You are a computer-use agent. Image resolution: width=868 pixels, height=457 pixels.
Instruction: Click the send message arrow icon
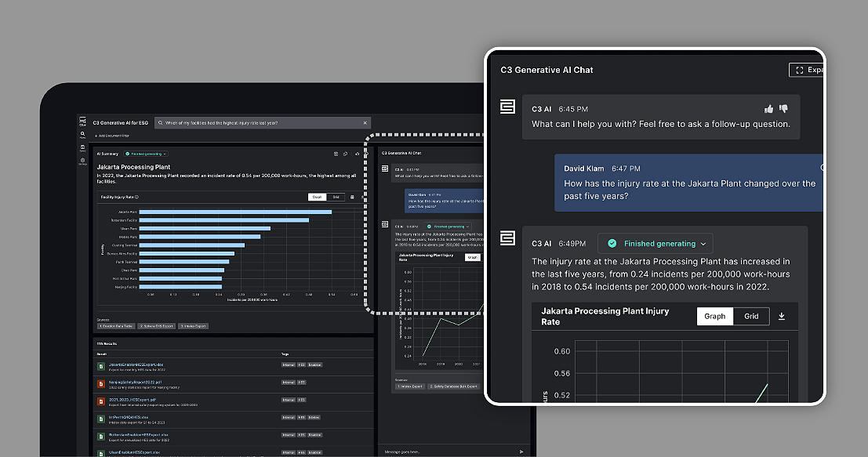point(521,452)
